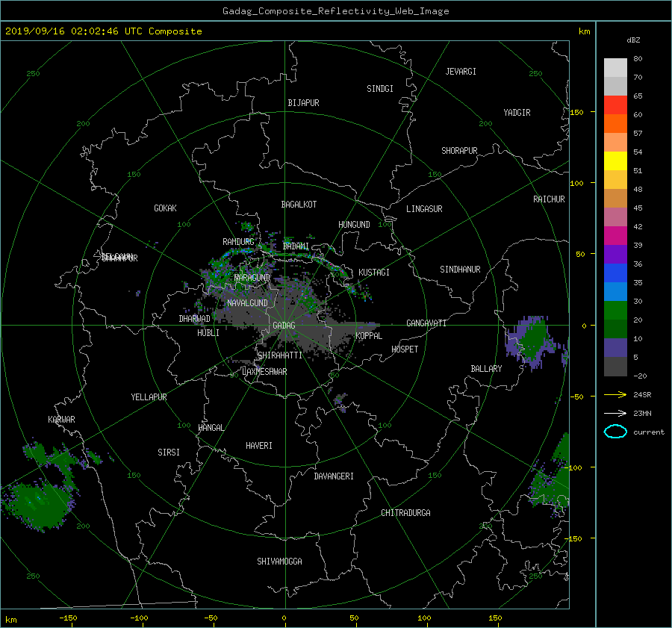672x628 pixels.
Task: Click the DHARWAD city label
Action: 195,319
